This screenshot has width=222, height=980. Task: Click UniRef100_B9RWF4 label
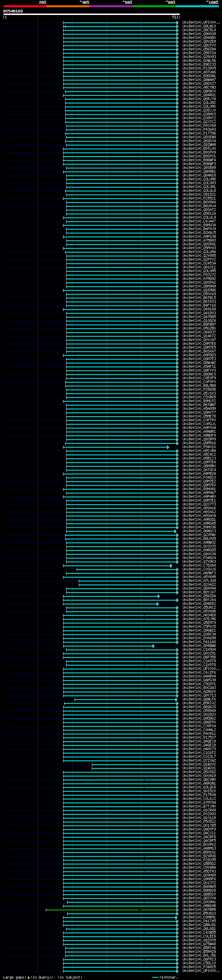pos(199,160)
